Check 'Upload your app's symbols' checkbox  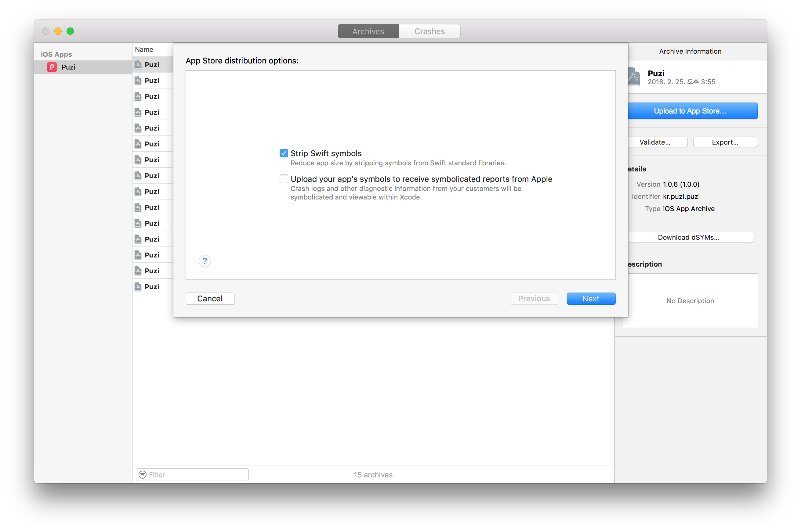[x=284, y=179]
